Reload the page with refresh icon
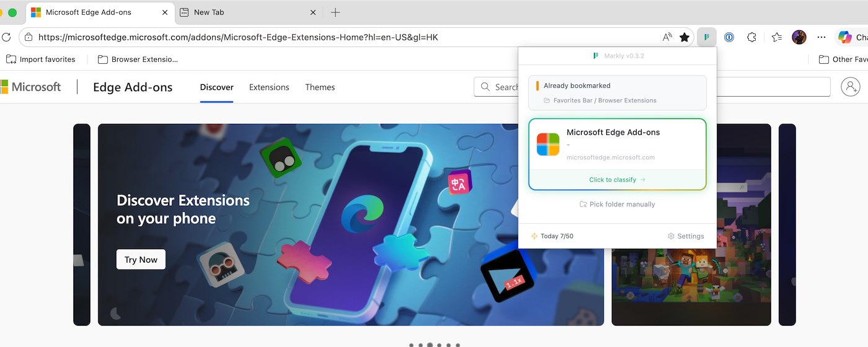 click(x=6, y=37)
